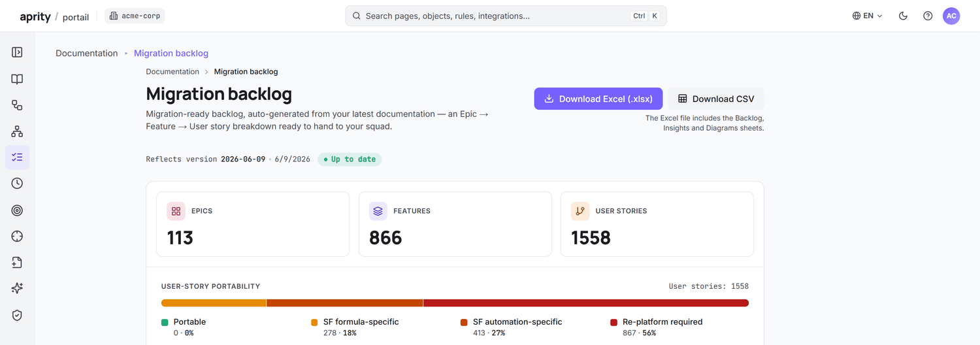Open the AC user avatar menu
The height and width of the screenshot is (345, 980).
[x=951, y=16]
